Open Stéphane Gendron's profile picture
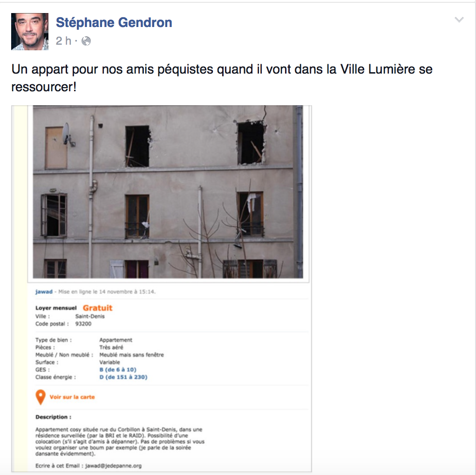The width and height of the screenshot is (476, 475). [30, 32]
